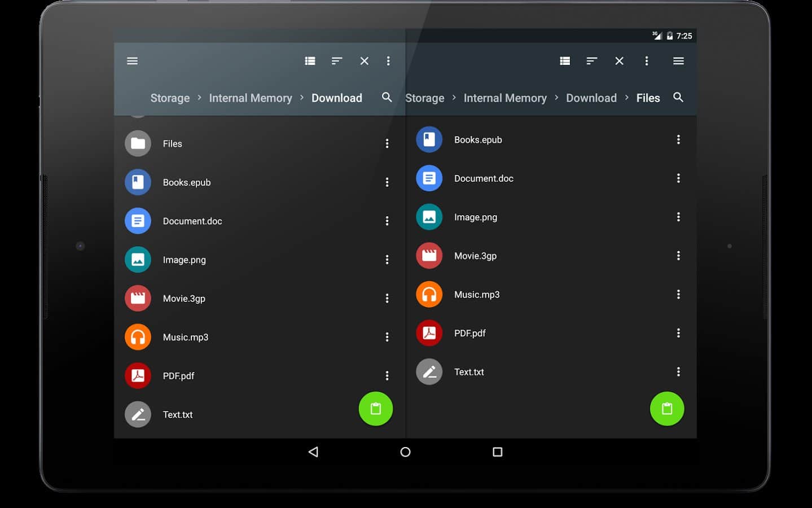
Task: Toggle list view in right pane
Action: coord(565,61)
